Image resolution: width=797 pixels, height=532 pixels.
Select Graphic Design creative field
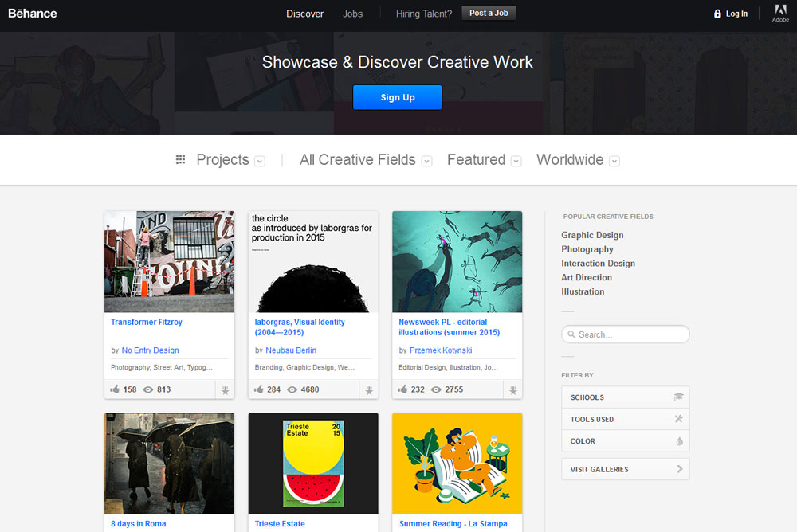pos(592,235)
